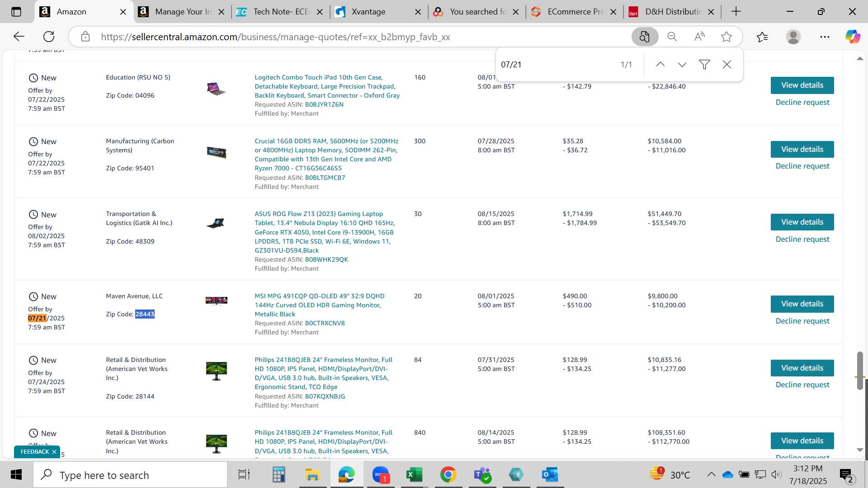View site information lock icon
The height and width of the screenshot is (488, 868).
pyautogui.click(x=85, y=37)
